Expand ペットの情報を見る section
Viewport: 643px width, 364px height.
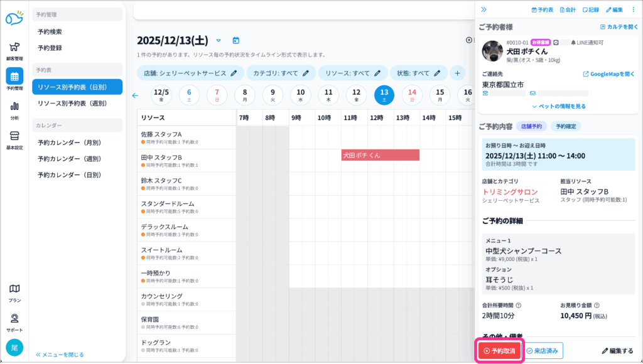click(558, 106)
